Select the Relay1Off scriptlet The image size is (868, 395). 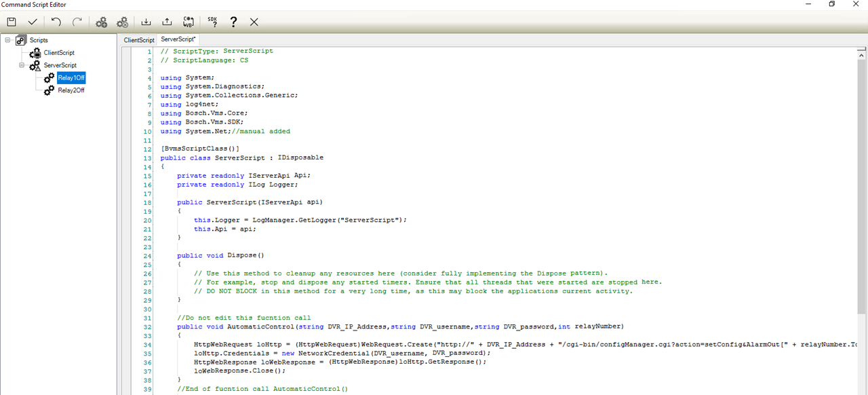[71, 78]
